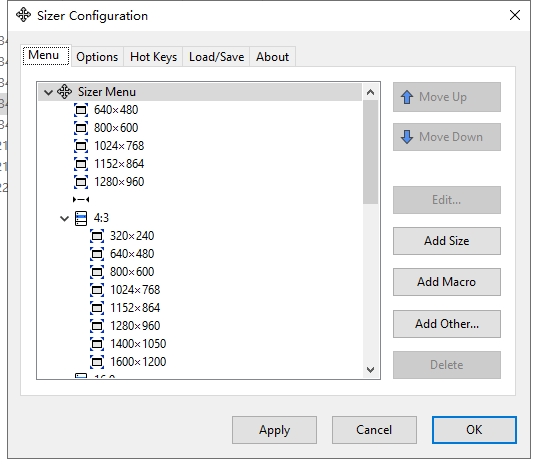Select the top-level 640×480 label
This screenshot has height=466, width=538.
(x=116, y=110)
